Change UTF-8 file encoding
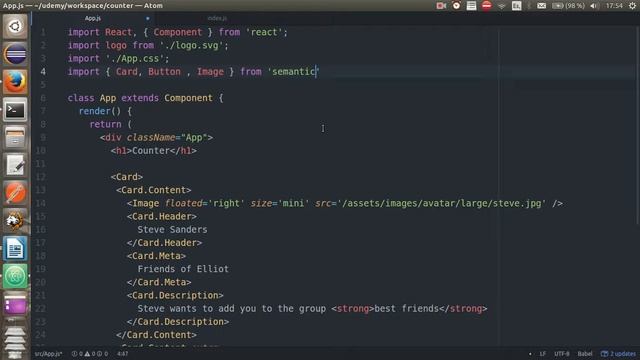The height and width of the screenshot is (360, 640). (x=562, y=354)
